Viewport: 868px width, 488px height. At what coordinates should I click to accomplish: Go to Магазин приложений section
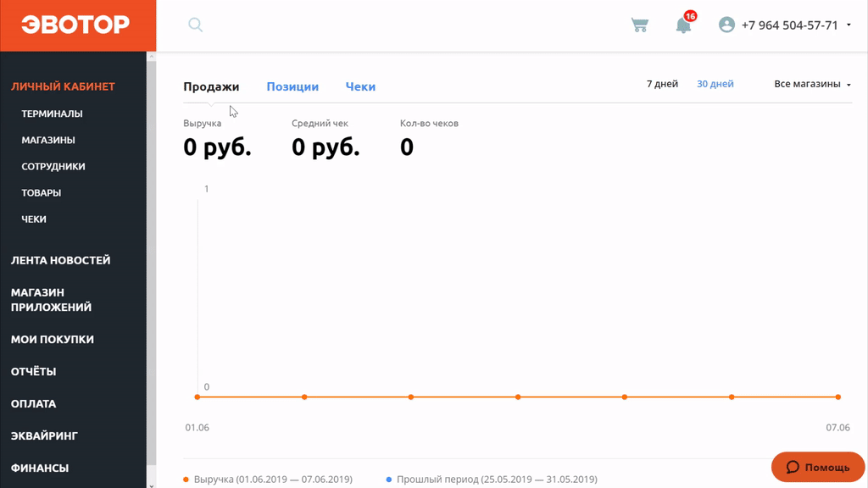coord(51,300)
